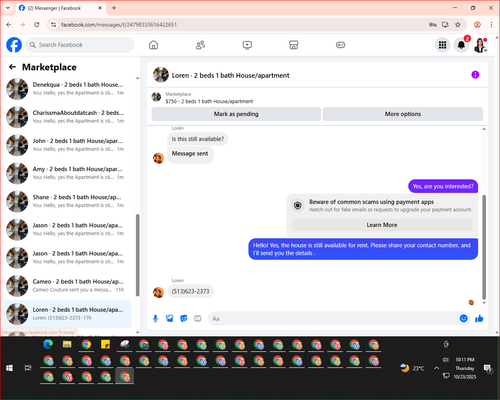Image resolution: width=500 pixels, height=400 pixels.
Task: Open the Video icon in top navigation
Action: 247,45
